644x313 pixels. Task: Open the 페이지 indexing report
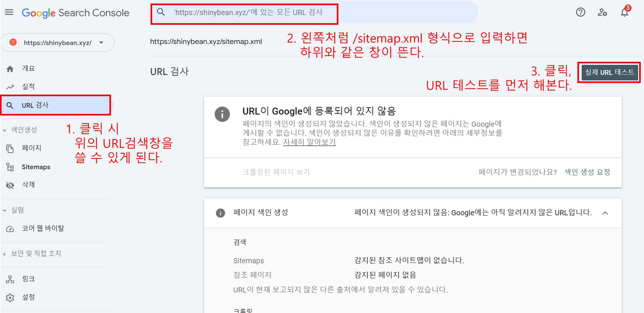[32, 148]
